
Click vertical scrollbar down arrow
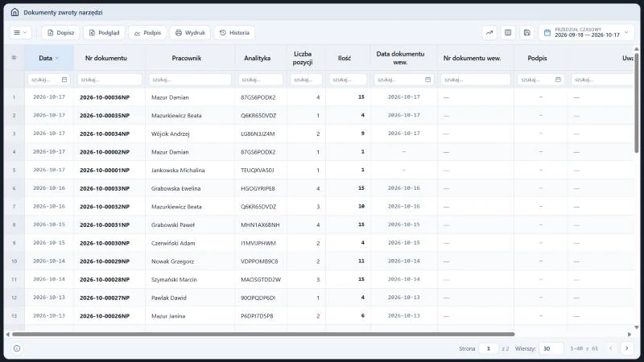click(637, 327)
